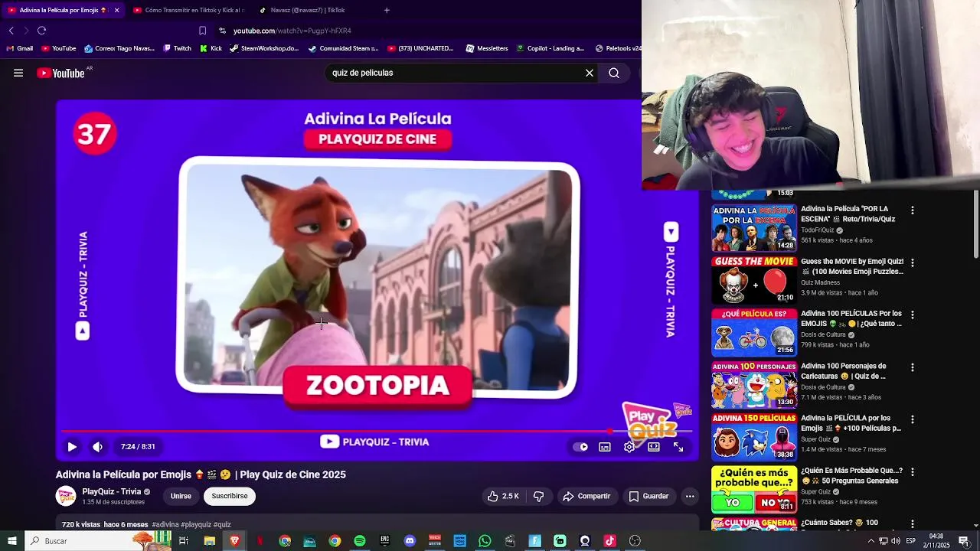Open 'Adivina 100 Personajes de Caricaturas' title
This screenshot has width=980, height=551.
point(843,371)
